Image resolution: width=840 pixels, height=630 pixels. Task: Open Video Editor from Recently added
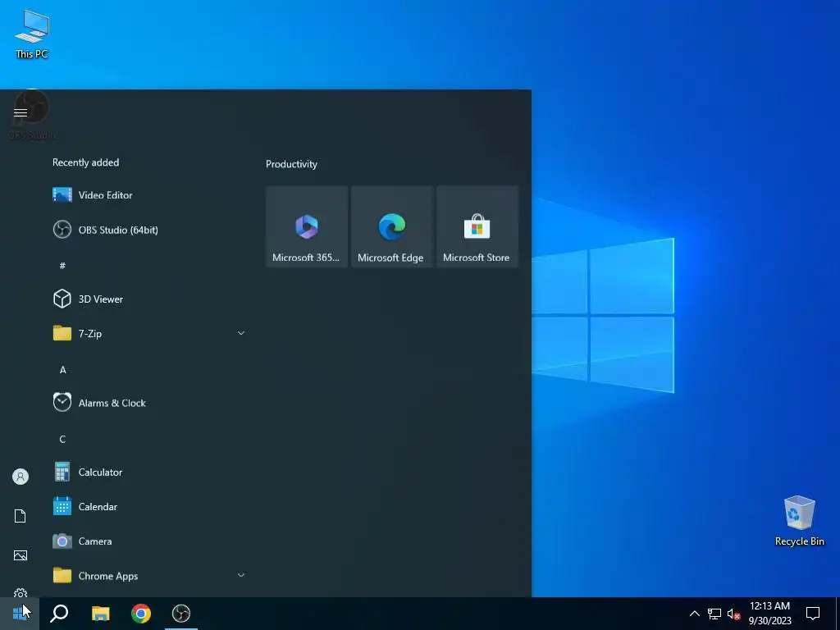[x=149, y=195]
